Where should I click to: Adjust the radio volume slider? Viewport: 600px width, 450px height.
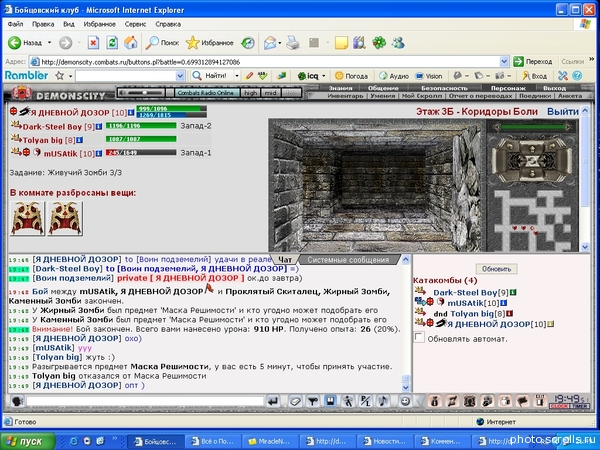point(145,93)
